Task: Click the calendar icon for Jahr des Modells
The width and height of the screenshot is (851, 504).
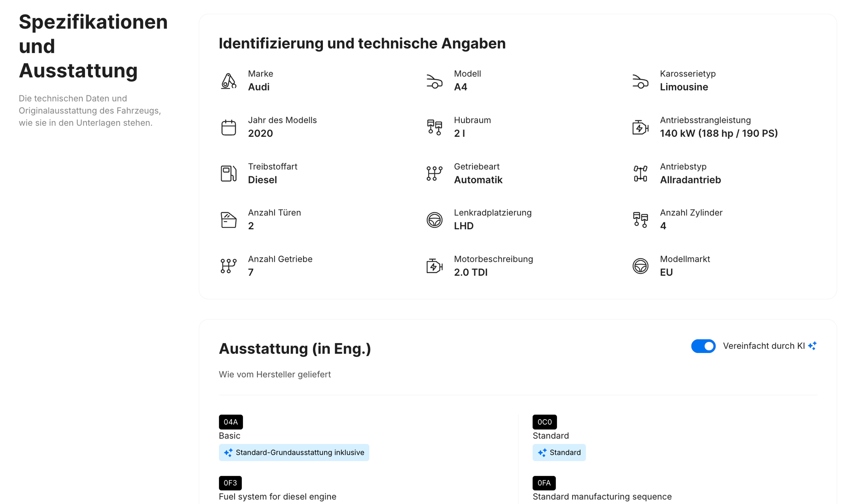Action: tap(229, 127)
